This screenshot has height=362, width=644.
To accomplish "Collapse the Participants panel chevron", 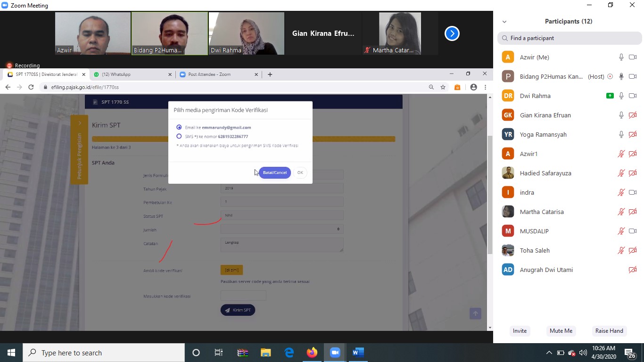I will pyautogui.click(x=504, y=22).
